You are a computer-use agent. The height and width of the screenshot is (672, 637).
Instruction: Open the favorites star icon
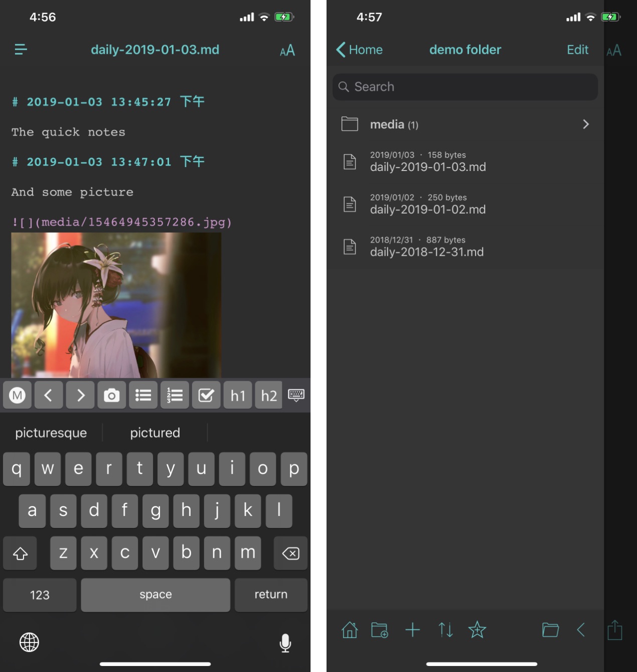[x=476, y=630]
